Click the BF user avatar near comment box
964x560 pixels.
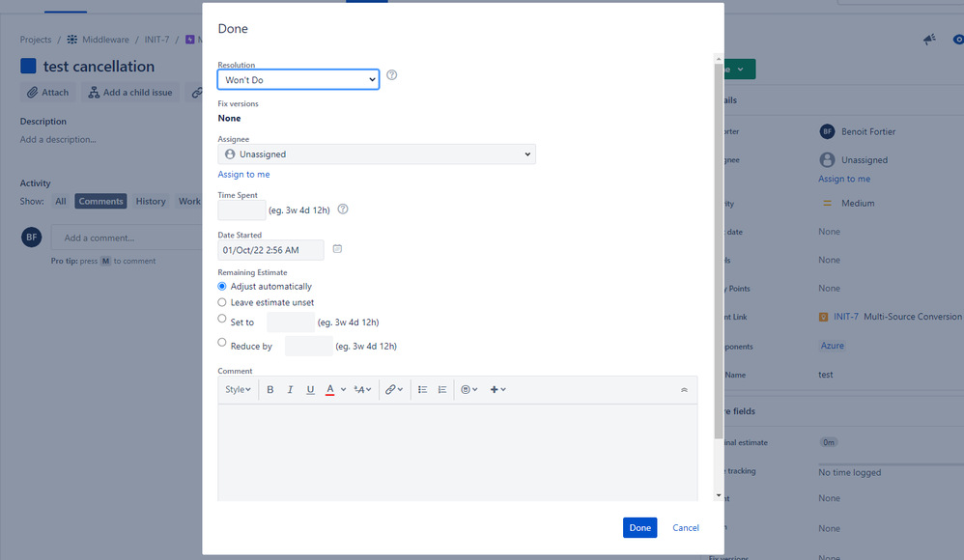(x=31, y=238)
